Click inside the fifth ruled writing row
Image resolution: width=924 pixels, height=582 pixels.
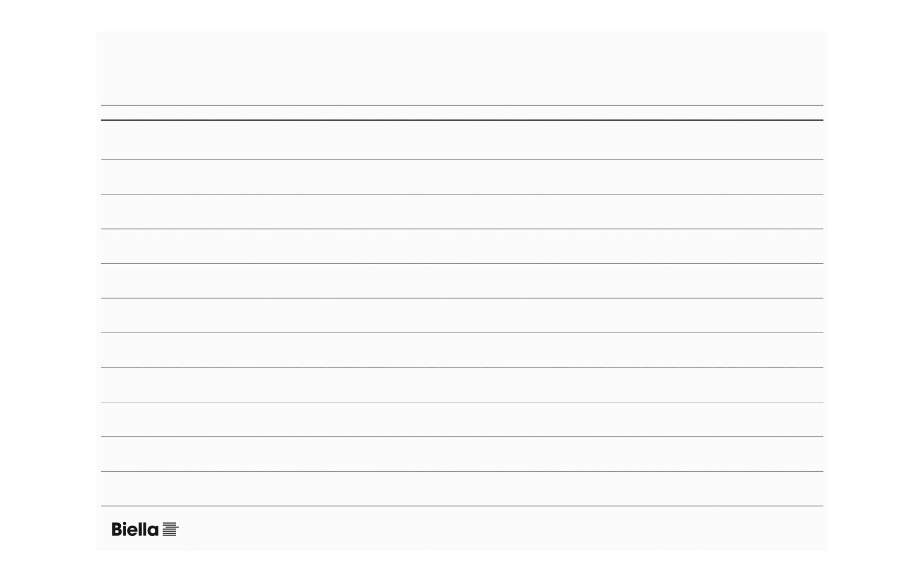[x=462, y=281]
